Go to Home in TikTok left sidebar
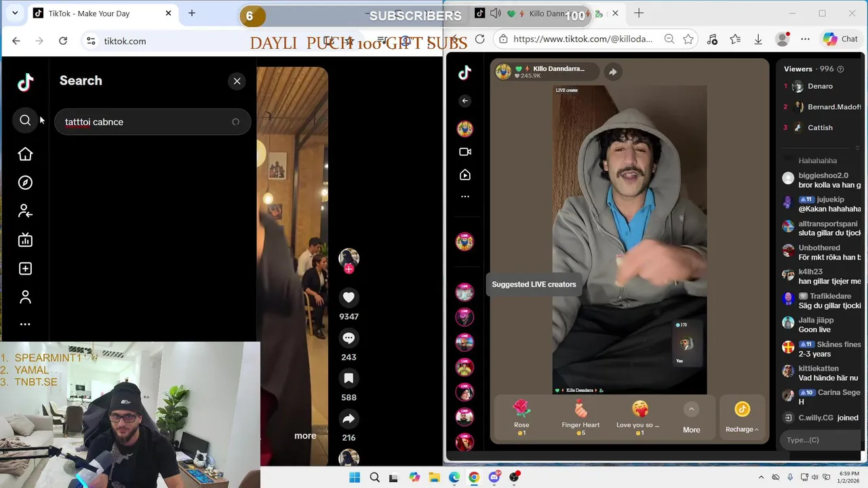868x488 pixels. (25, 155)
